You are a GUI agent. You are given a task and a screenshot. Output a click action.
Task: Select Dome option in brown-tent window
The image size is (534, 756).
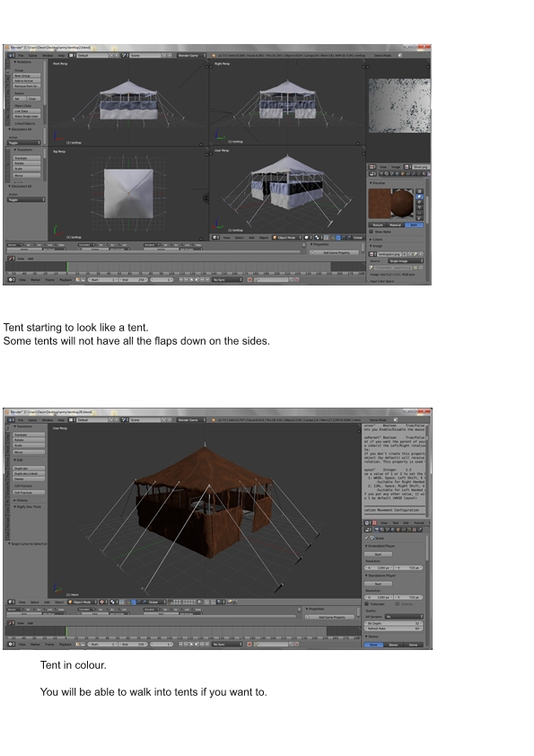413,645
